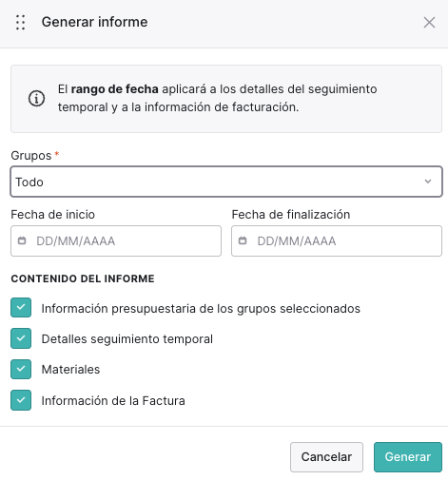Uncheck Información de la Factura
This screenshot has height=480, width=448.
pos(21,400)
